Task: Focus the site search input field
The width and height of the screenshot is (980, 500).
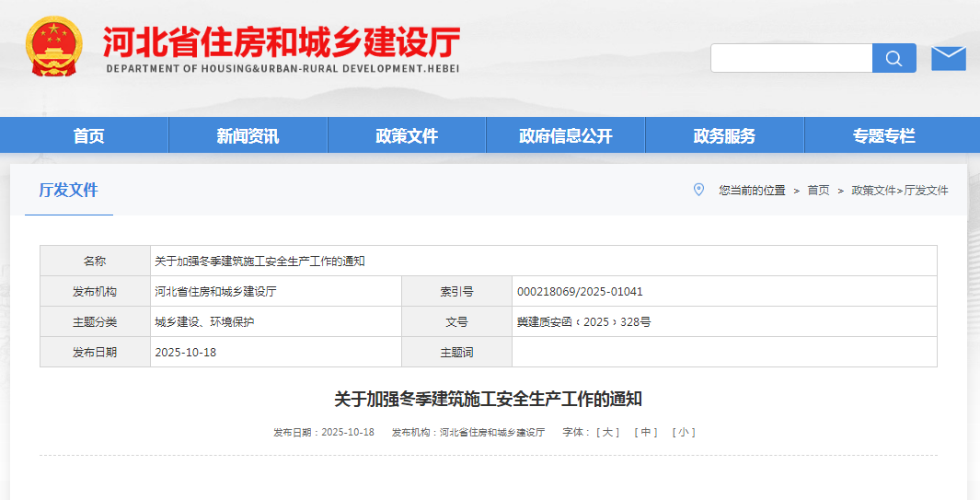Action: 791,58
